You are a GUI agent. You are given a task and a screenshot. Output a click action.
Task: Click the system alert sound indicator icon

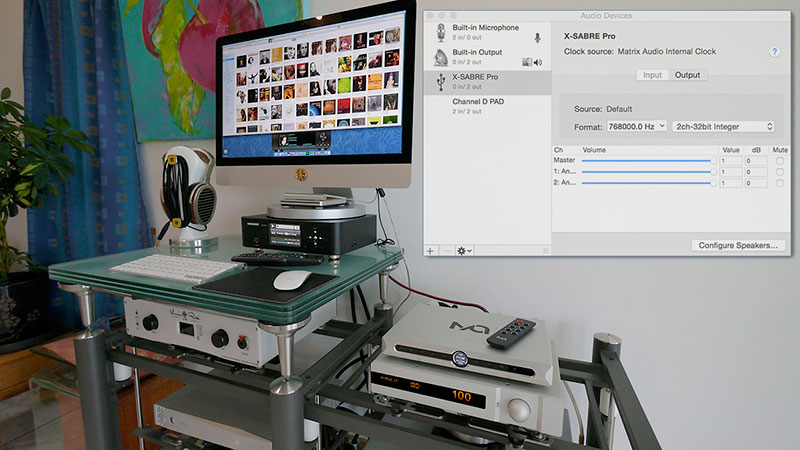tap(527, 62)
